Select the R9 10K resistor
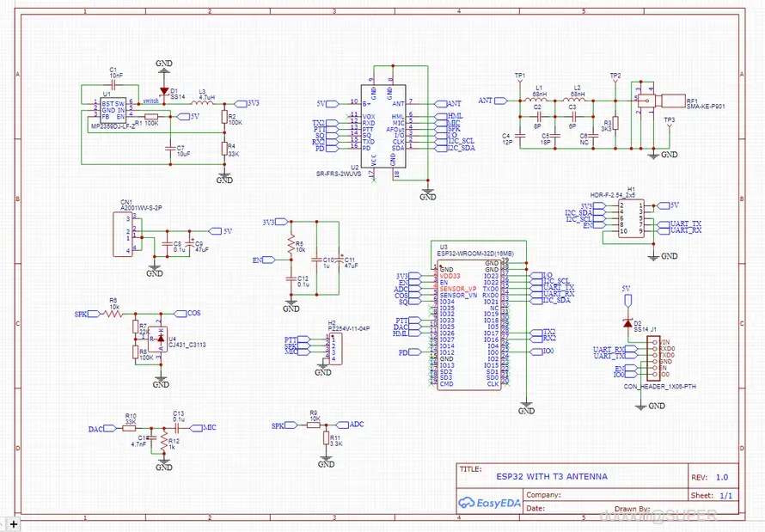This screenshot has height=532, width=765. (x=313, y=425)
